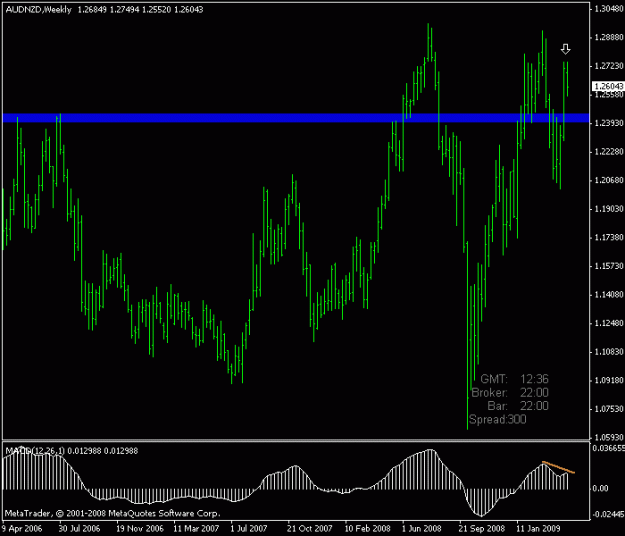
Task: Click the 21 Oct 2007 date label
Action: [310, 529]
